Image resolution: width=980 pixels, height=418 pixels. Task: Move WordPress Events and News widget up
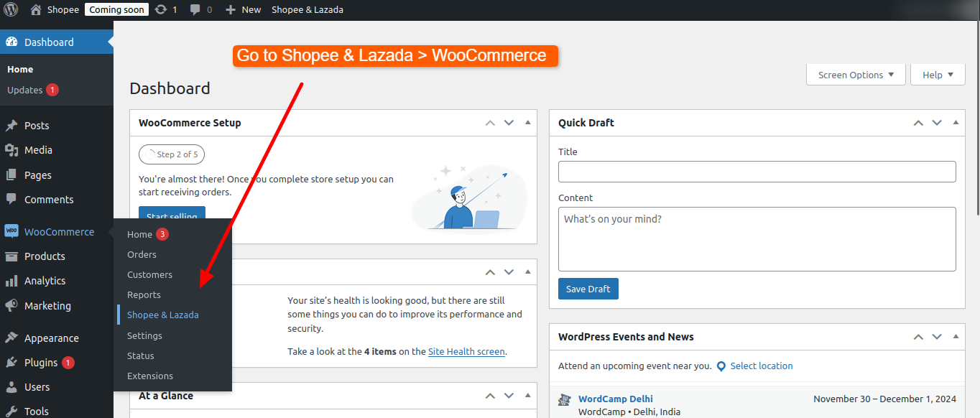(x=918, y=337)
